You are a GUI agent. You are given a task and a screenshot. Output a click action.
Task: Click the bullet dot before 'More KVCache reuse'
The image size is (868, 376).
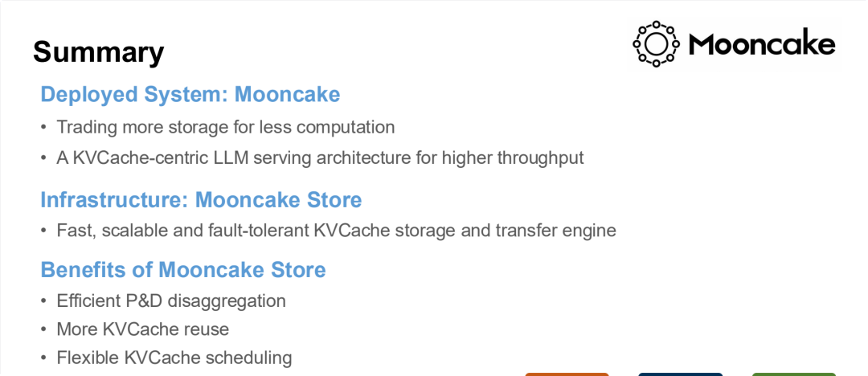pyautogui.click(x=44, y=330)
